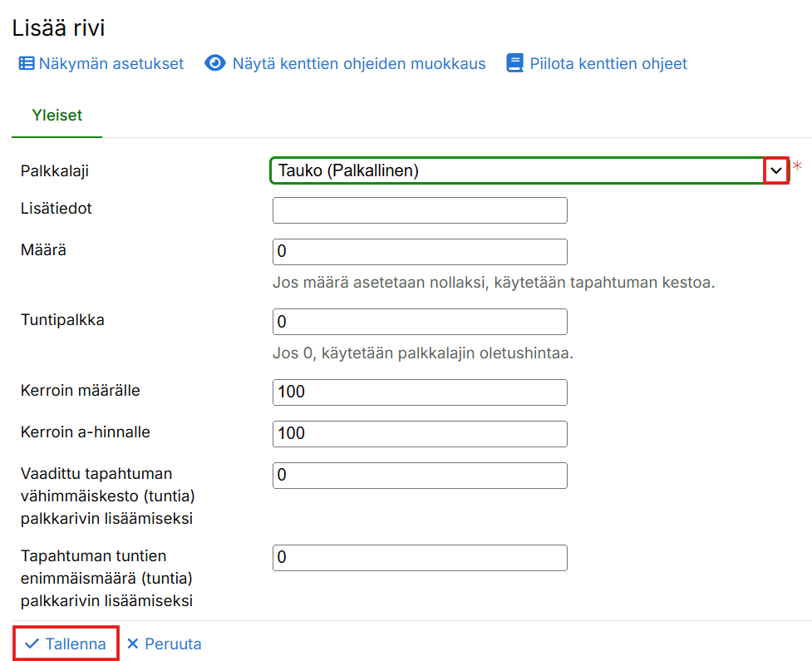The width and height of the screenshot is (812, 661).
Task: Focus the Lisätiedot text field
Action: 420,210
